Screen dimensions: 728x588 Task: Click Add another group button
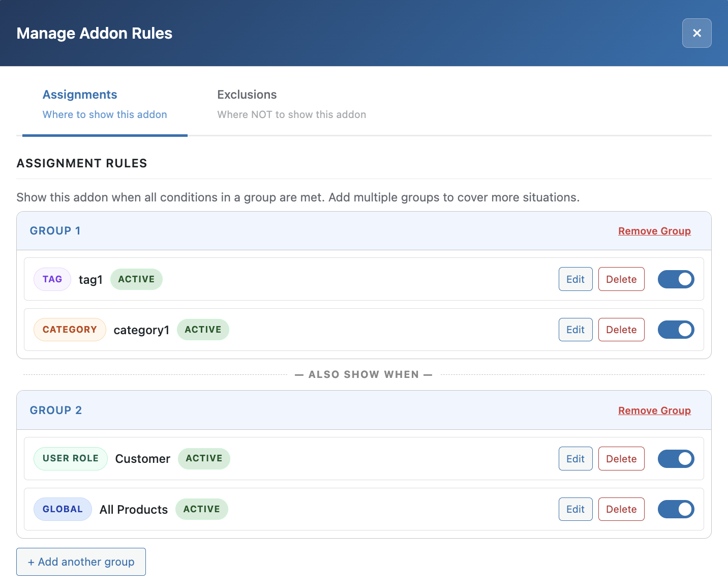tap(81, 562)
